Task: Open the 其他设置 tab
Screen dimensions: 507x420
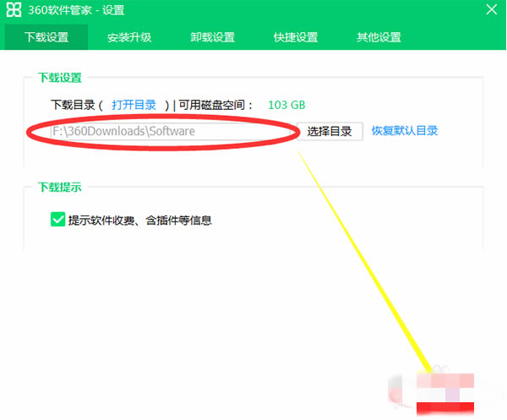Action: [x=379, y=37]
